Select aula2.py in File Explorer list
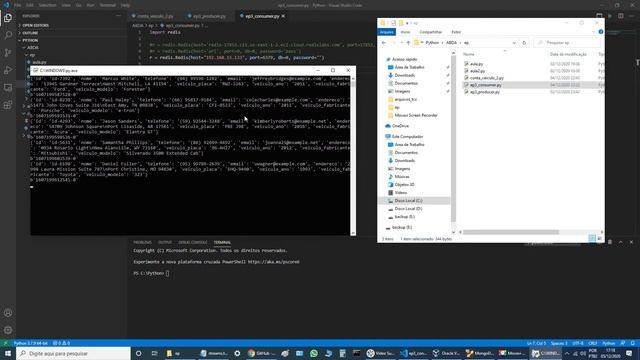Image resolution: width=640 pixels, height=360 pixels. point(477,71)
